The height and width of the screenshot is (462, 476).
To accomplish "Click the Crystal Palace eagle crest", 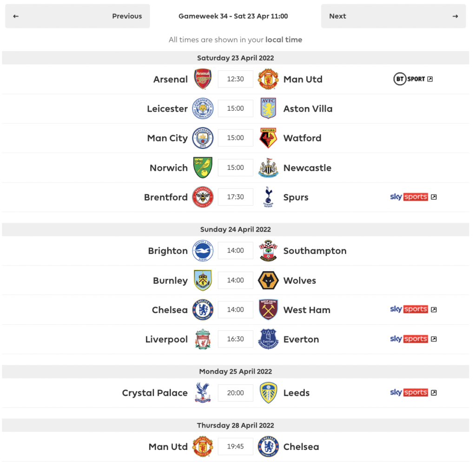I will 203,393.
